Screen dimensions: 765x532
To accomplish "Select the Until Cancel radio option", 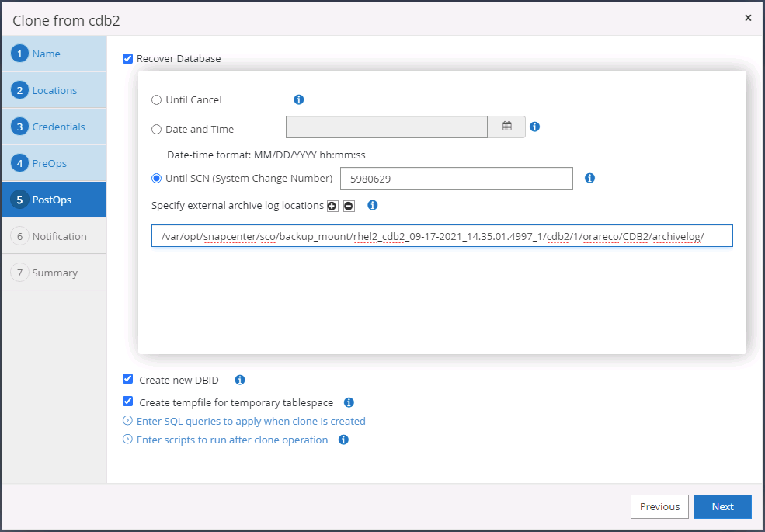I will (x=157, y=99).
